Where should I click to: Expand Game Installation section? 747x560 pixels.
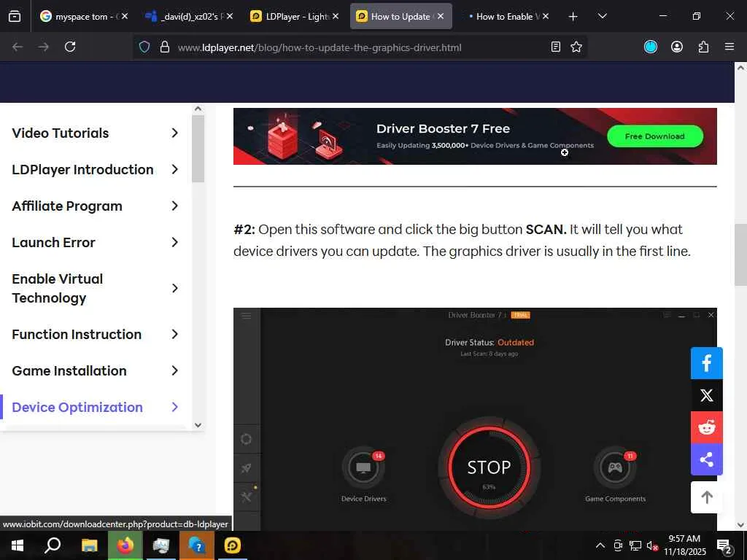click(x=96, y=370)
